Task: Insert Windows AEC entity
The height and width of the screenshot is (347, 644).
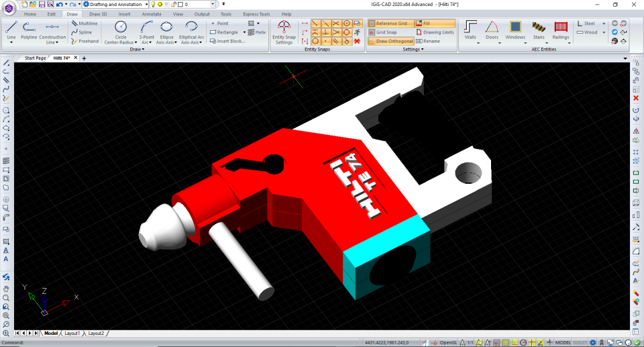Action: tap(515, 30)
